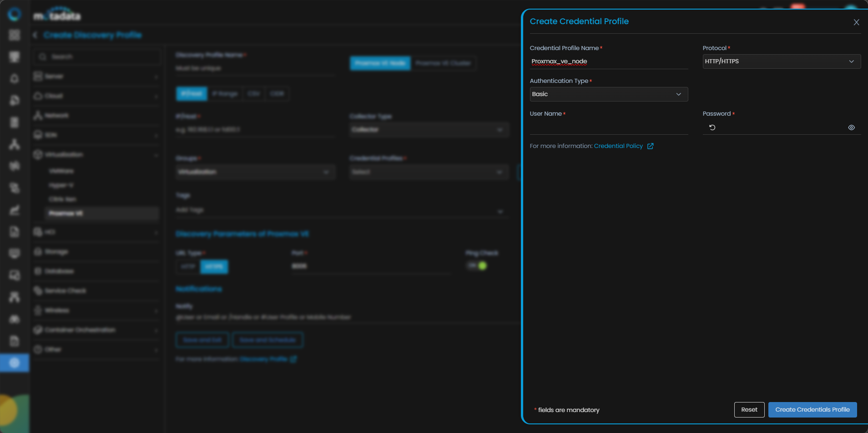868x433 pixels.
Task: Open the Protocol dropdown showing HTTP/HTTPS
Action: 781,61
